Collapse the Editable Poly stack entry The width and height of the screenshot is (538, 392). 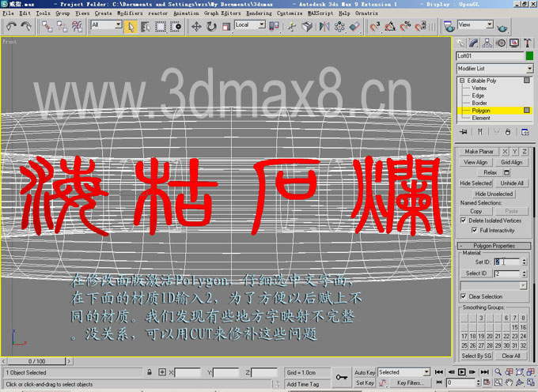pyautogui.click(x=462, y=81)
